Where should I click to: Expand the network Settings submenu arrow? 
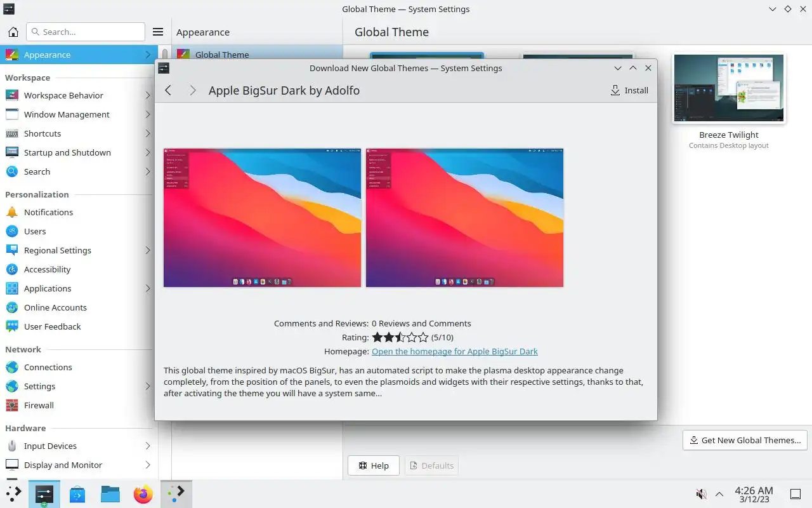click(147, 386)
